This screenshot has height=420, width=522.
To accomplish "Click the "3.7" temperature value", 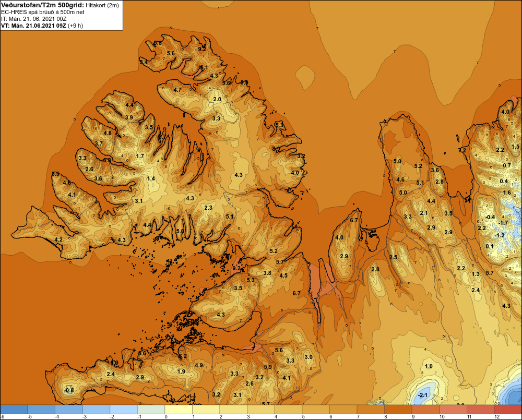I will 99,144.
